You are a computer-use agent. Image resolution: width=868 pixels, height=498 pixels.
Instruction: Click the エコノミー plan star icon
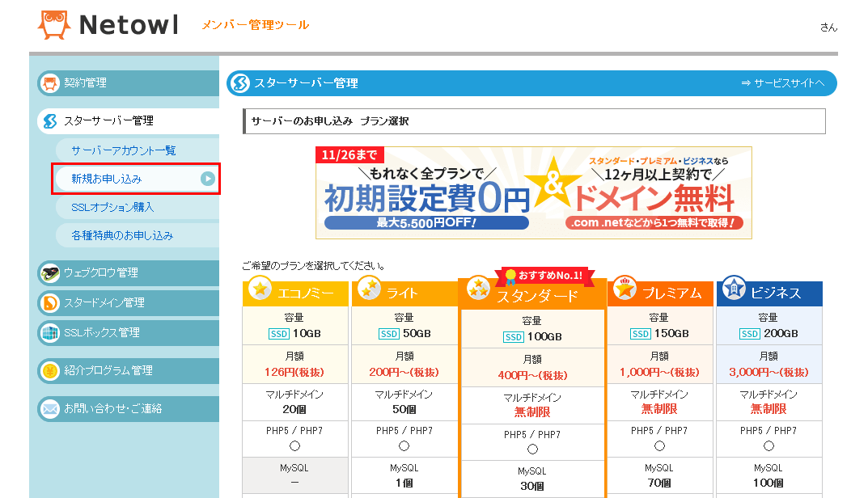260,289
